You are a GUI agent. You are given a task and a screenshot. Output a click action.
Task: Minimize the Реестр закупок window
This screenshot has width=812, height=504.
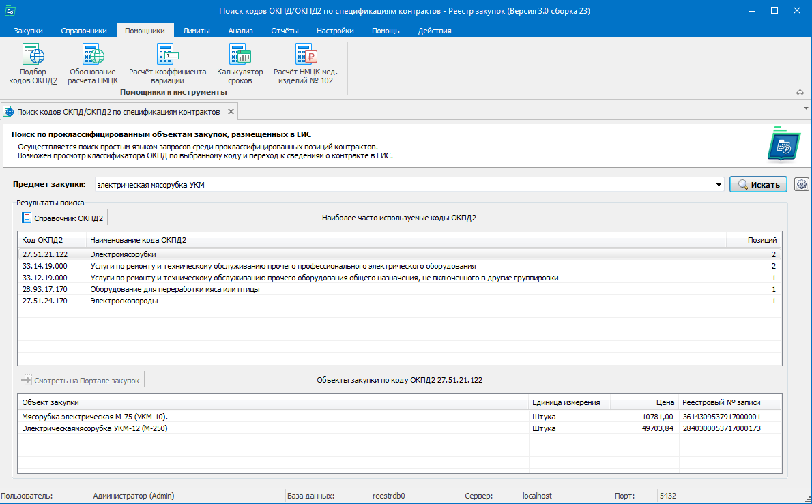pyautogui.click(x=752, y=10)
